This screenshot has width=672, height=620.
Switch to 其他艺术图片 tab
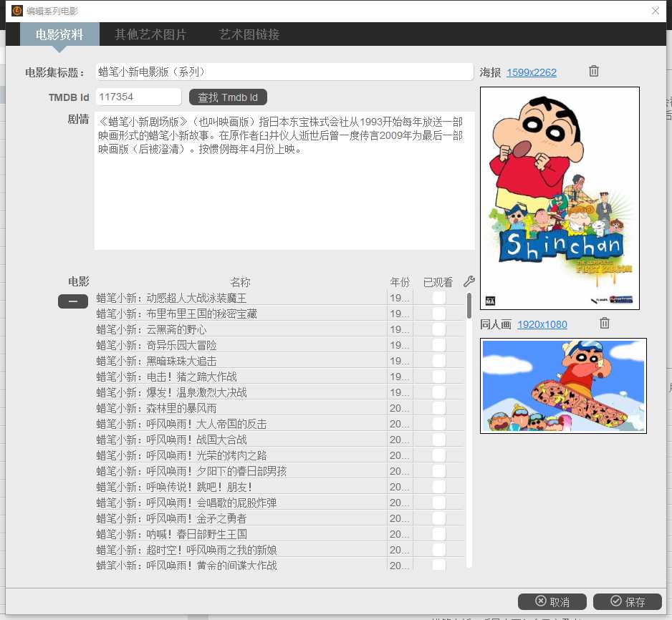pyautogui.click(x=150, y=34)
